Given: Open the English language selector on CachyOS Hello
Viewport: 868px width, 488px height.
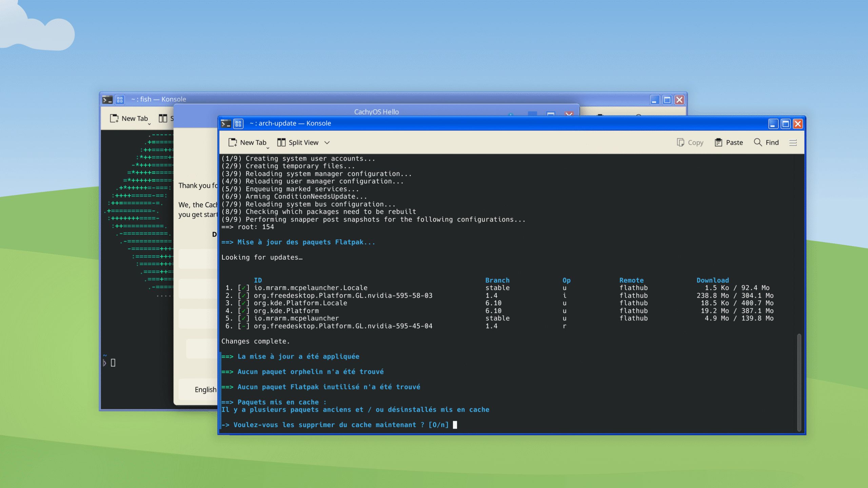Looking at the screenshot, I should pos(206,390).
